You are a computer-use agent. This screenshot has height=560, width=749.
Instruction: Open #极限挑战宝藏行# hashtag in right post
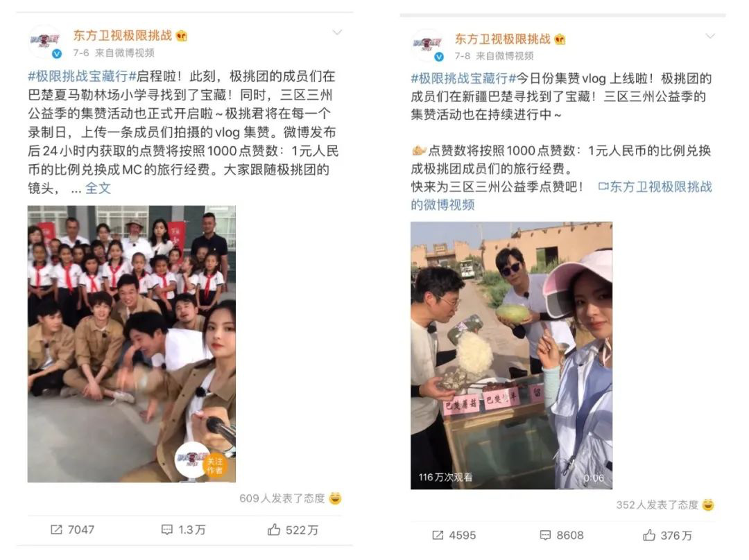pyautogui.click(x=463, y=78)
